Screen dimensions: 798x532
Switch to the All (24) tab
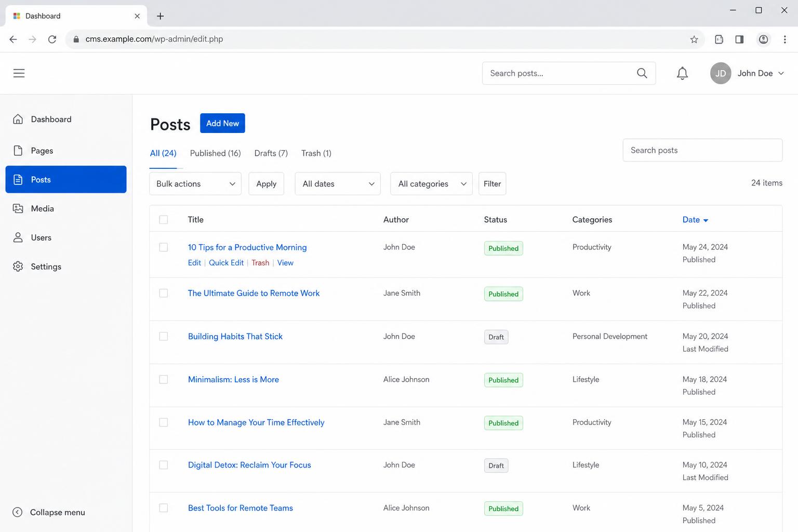click(x=163, y=153)
